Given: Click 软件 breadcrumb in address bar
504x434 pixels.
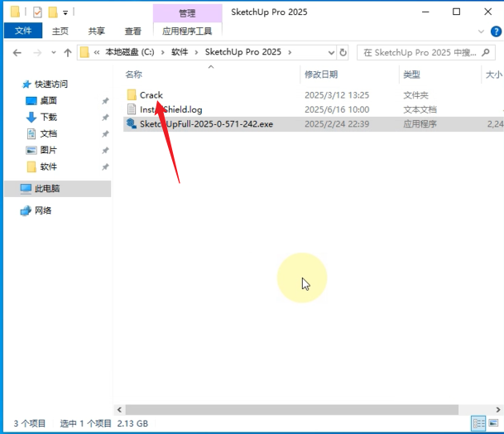Looking at the screenshot, I should click(x=180, y=52).
